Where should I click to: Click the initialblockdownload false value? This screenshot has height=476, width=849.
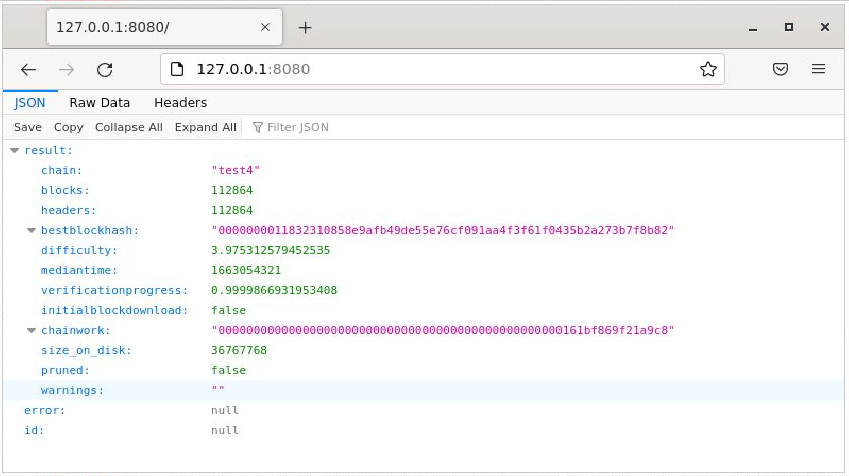coord(228,310)
